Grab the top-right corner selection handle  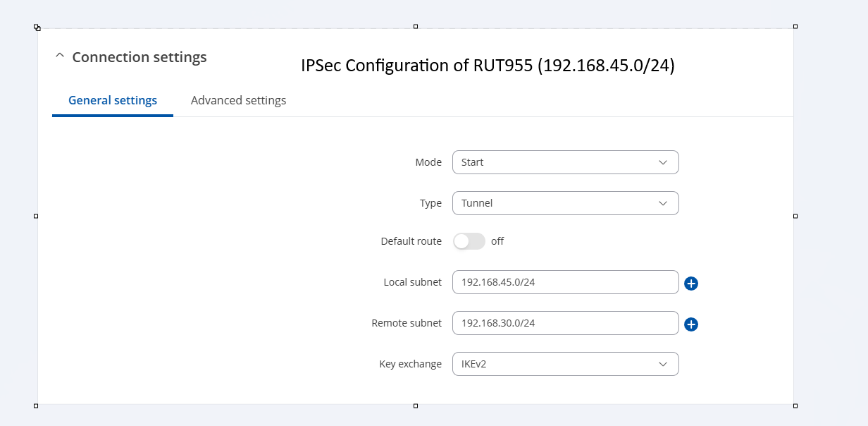pos(795,26)
